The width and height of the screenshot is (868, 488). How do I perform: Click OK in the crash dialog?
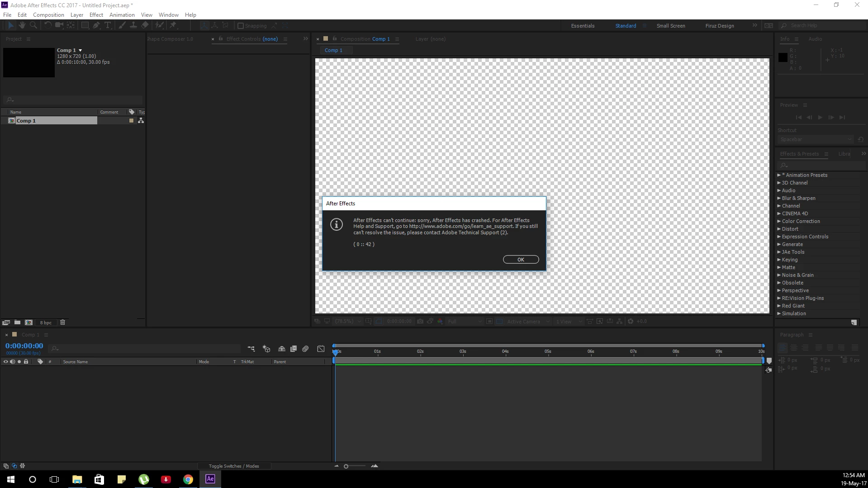pos(521,260)
